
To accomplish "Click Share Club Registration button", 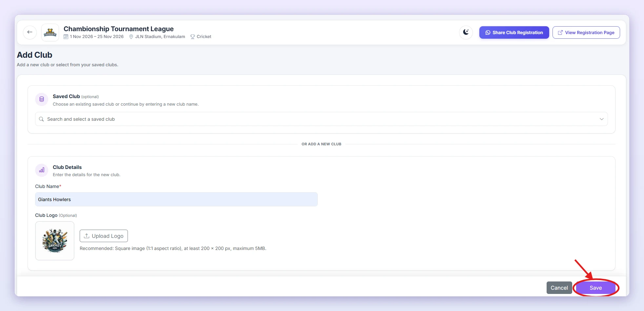I will coord(514,32).
